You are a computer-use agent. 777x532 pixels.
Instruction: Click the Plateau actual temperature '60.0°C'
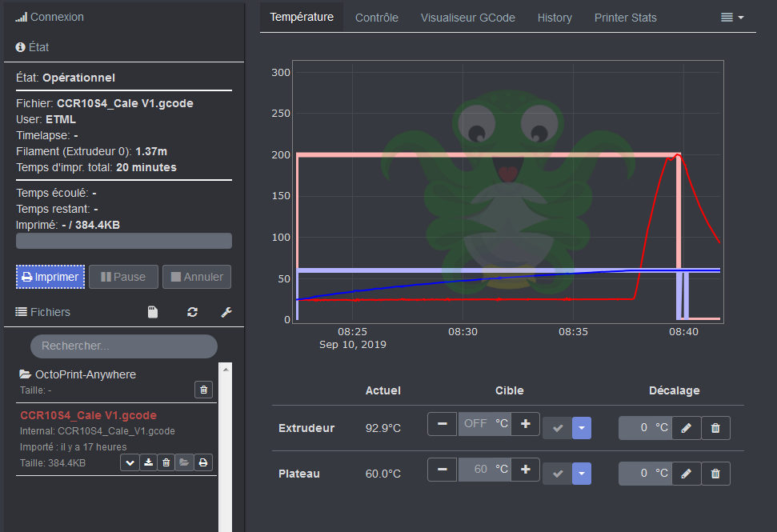click(383, 474)
